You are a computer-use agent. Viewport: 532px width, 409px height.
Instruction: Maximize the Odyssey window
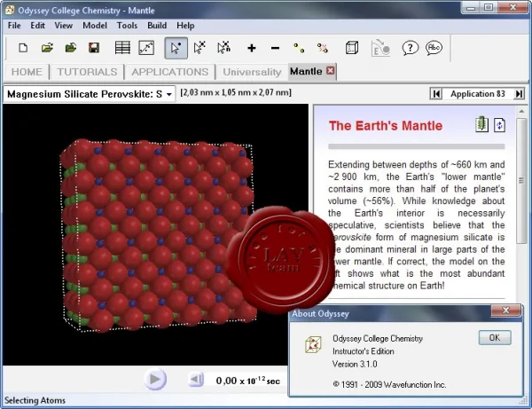[489, 7]
